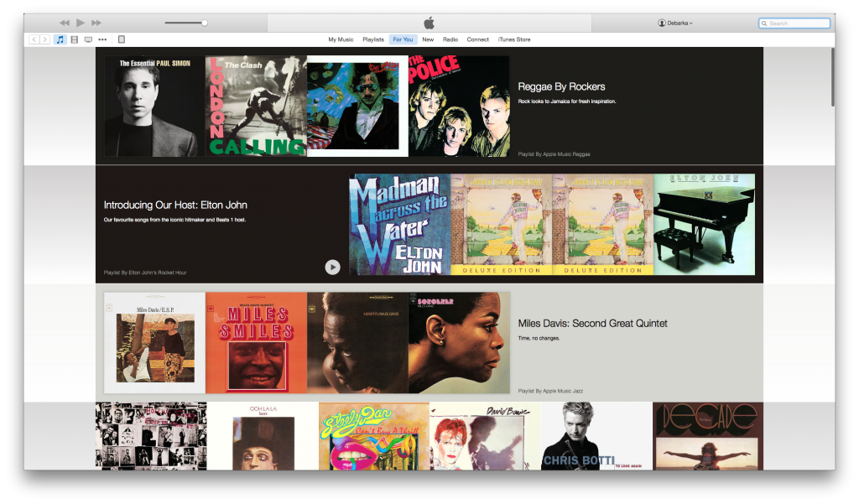859x504 pixels.
Task: Click the iPhone device icon
Action: (122, 39)
